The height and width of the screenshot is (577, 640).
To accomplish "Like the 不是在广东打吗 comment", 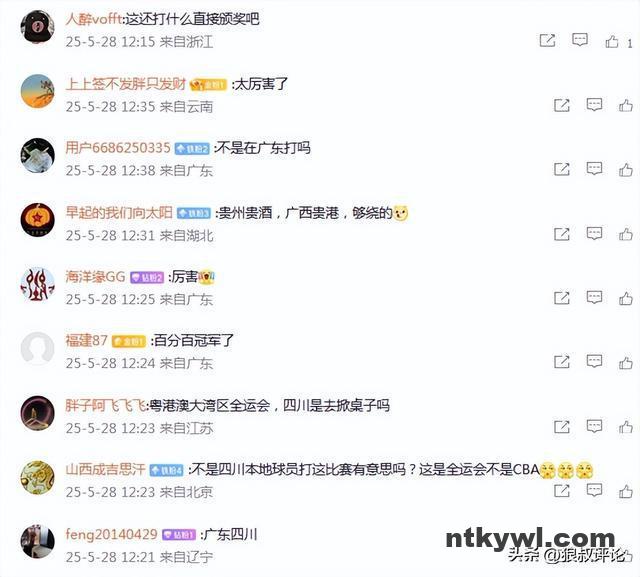I will 626,169.
